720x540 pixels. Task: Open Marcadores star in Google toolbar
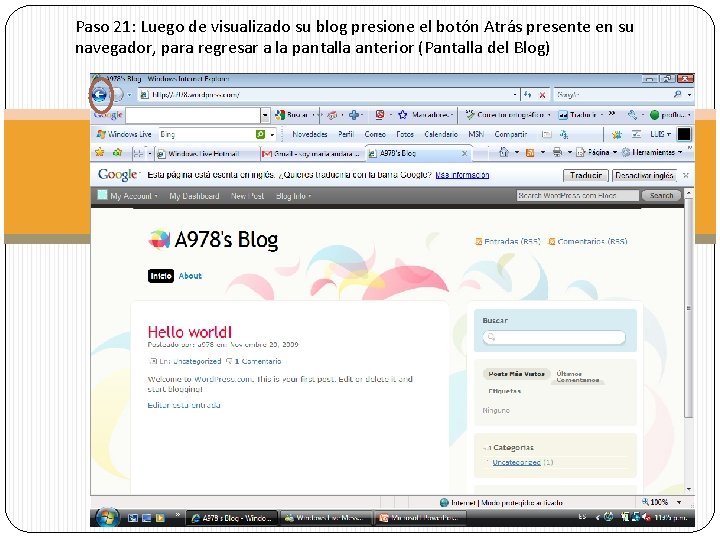403,115
